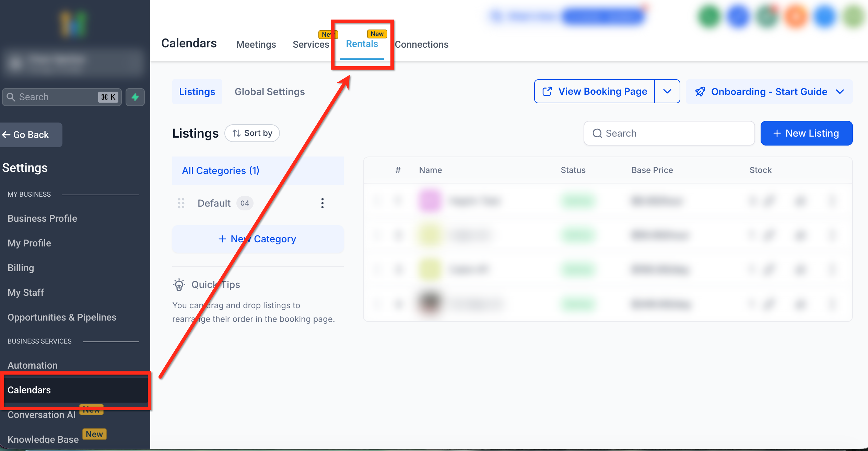Screen dimensions: 868x451
Task: Click the green lightning bolt quick actions icon
Action: (135, 97)
